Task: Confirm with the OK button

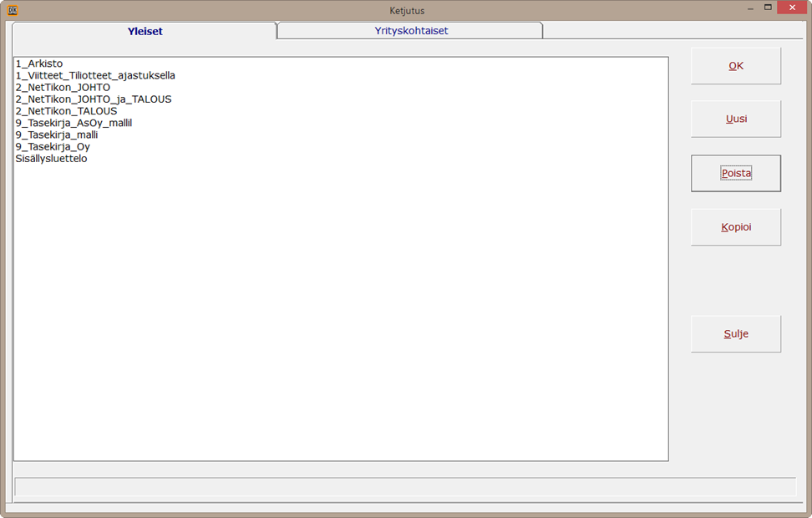Action: (735, 66)
